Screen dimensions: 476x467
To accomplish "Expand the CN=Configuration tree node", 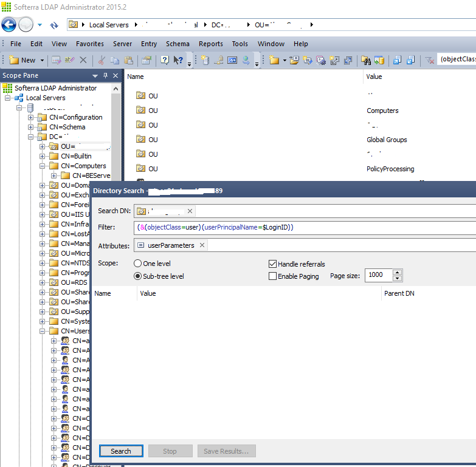I will point(31,117).
